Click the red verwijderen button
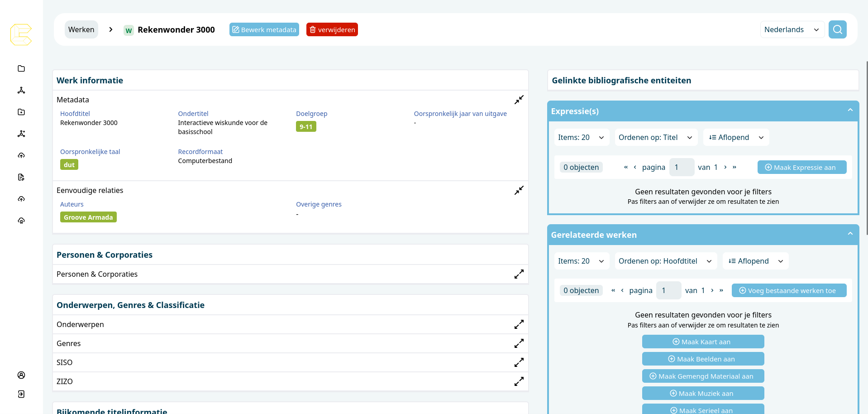The image size is (868, 414). click(x=332, y=29)
